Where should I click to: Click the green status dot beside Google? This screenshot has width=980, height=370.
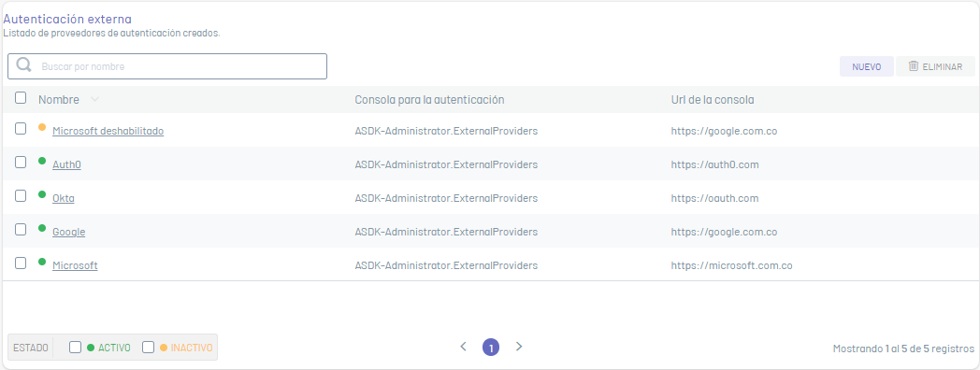pyautogui.click(x=42, y=228)
